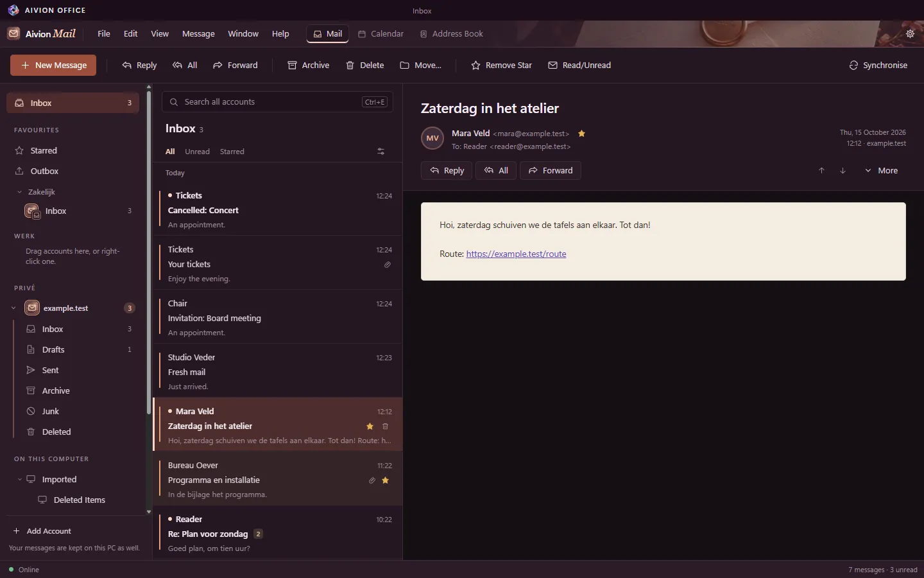This screenshot has width=924, height=578.
Task: Show only Unread messages filter
Action: pos(197,152)
